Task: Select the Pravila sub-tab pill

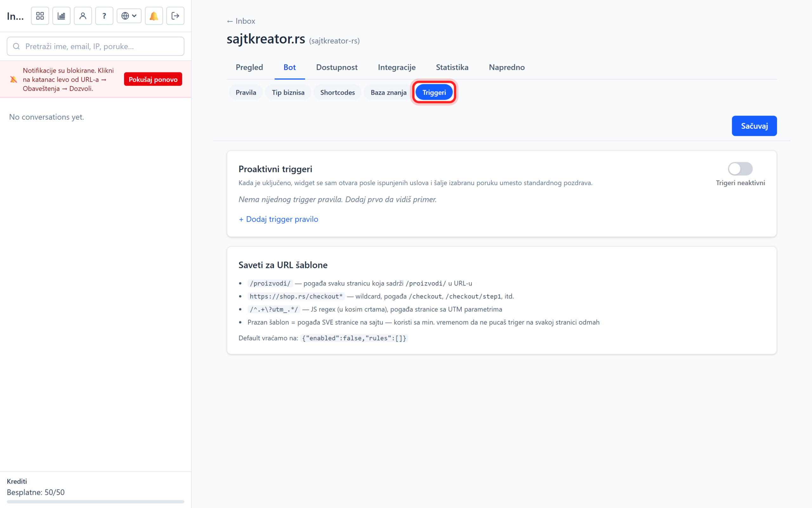Action: (246, 92)
